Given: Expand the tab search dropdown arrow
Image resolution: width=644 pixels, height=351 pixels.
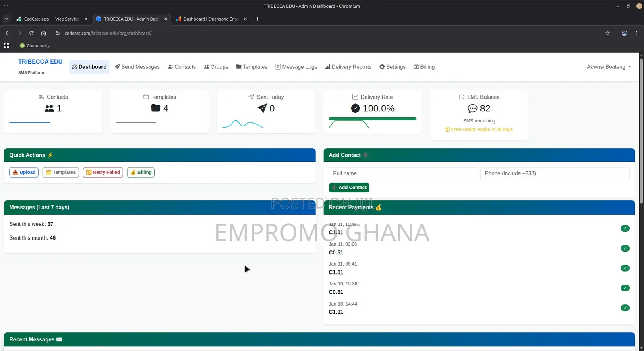Looking at the screenshot, I should 6,19.
